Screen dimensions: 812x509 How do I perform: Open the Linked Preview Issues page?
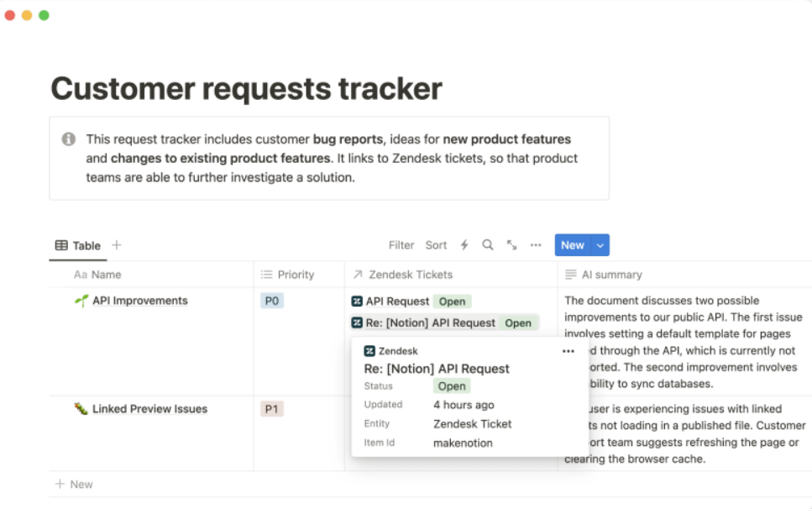(149, 409)
